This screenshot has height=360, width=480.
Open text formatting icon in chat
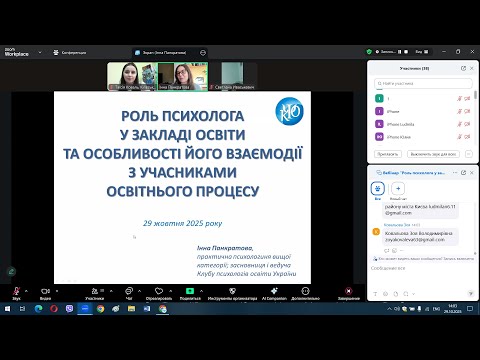375,294
